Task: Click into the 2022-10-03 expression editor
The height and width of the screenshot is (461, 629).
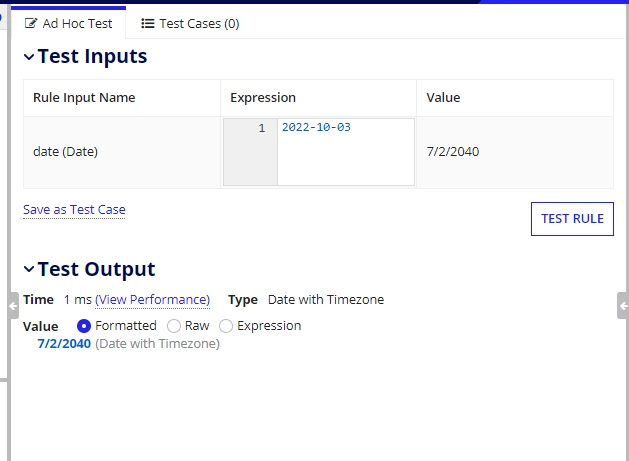Action: tap(346, 152)
